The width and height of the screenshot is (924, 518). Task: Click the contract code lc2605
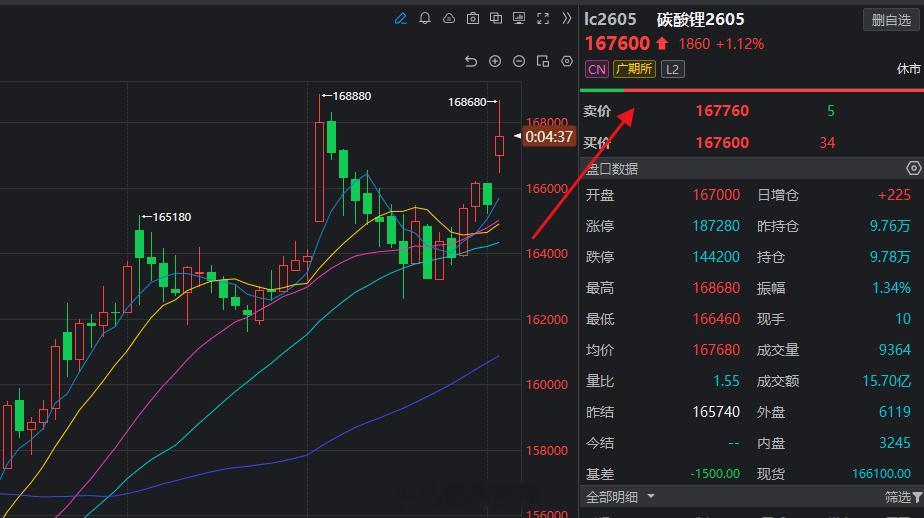610,19
